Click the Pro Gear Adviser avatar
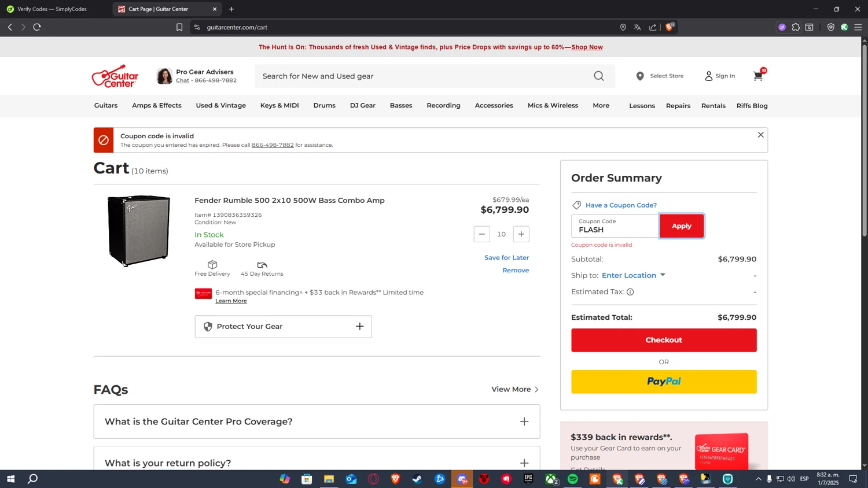The image size is (868, 488). (x=164, y=76)
